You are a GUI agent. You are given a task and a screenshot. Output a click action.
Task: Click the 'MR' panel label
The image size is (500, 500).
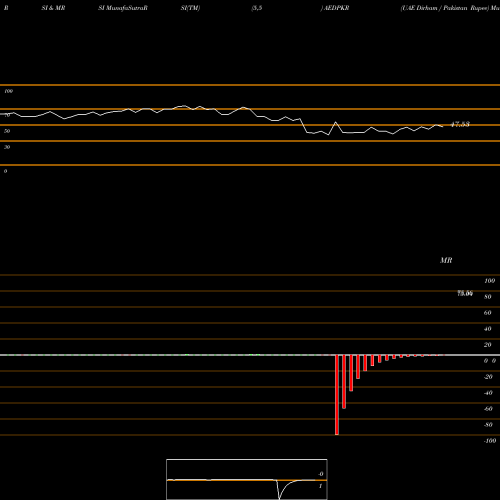(446, 260)
